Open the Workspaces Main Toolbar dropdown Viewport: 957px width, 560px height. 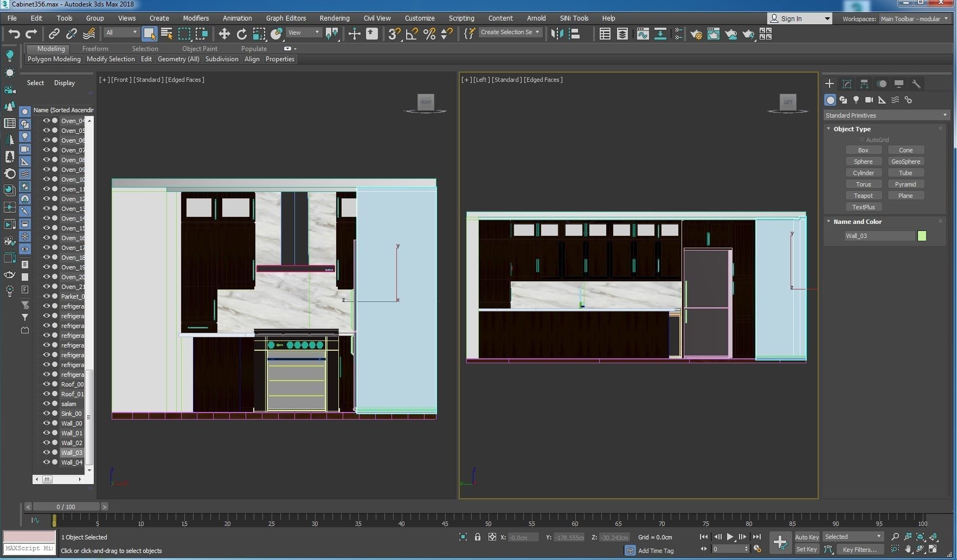914,18
